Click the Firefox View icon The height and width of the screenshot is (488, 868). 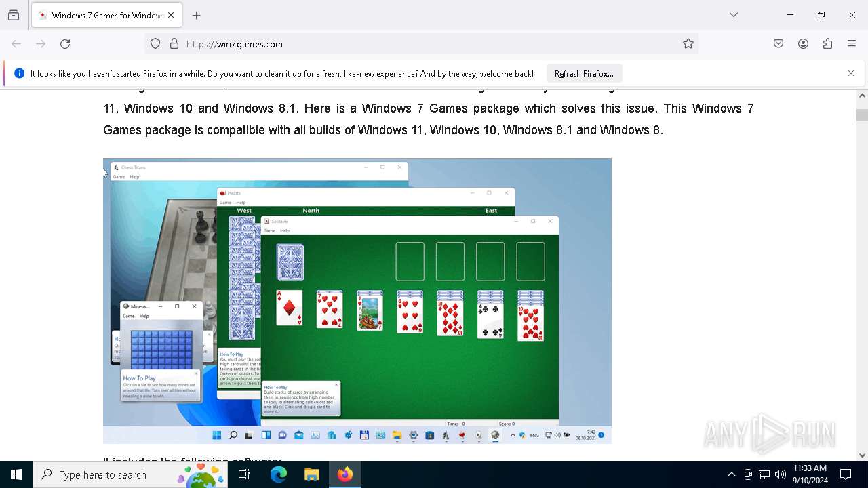coord(14,15)
